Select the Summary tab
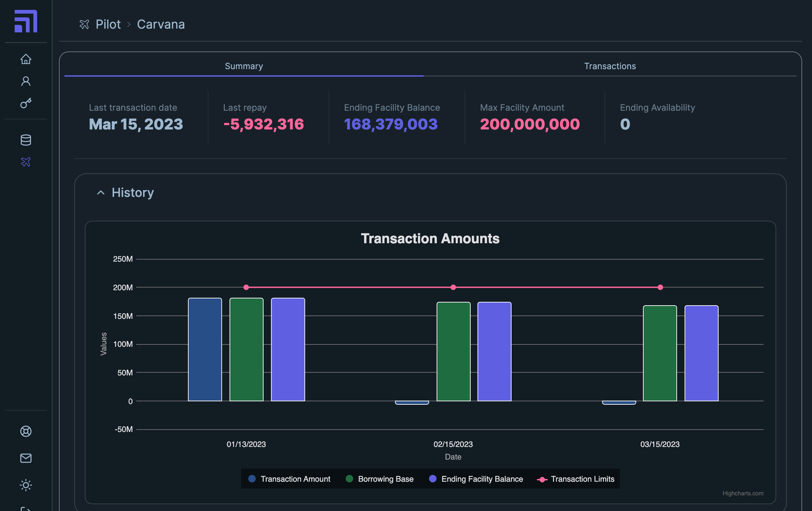 pyautogui.click(x=244, y=66)
